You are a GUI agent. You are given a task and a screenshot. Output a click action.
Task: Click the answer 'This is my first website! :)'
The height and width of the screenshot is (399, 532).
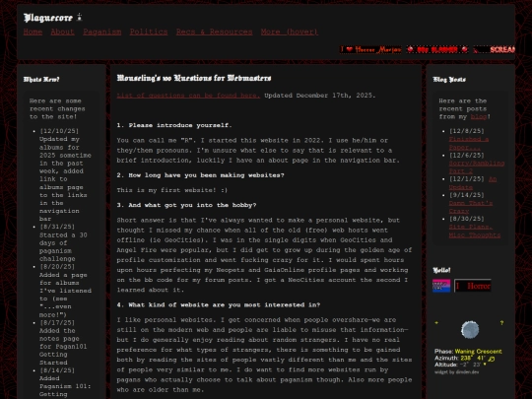(172, 190)
